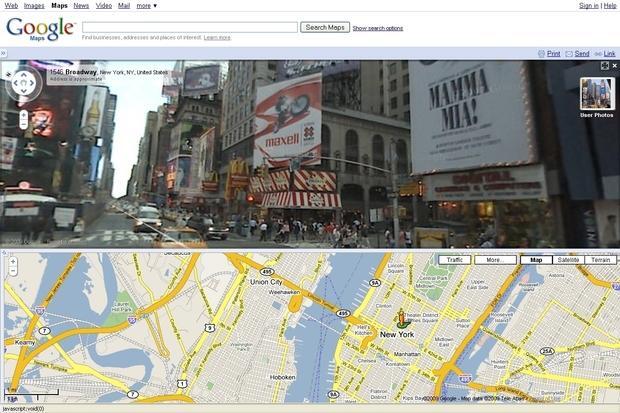Viewport: 620px width, 413px height.
Task: Pan Street View down with compass arrow
Action: click(24, 92)
